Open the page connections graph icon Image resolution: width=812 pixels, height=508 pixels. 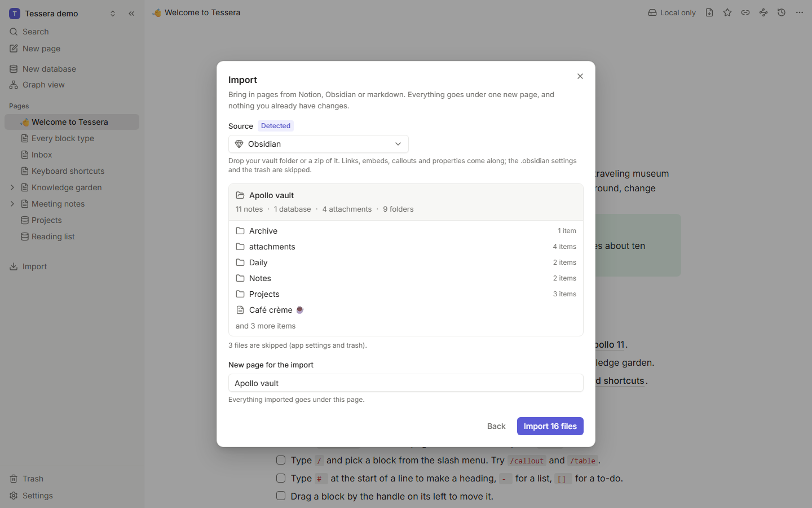(x=764, y=12)
